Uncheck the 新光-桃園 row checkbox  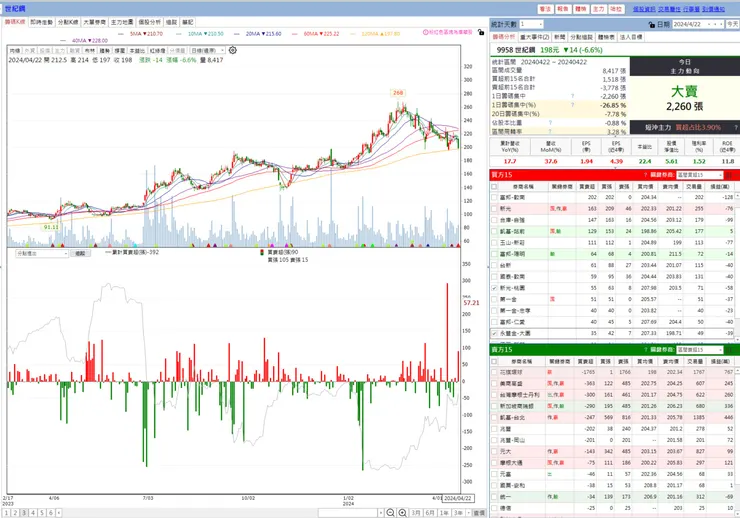[x=494, y=288]
